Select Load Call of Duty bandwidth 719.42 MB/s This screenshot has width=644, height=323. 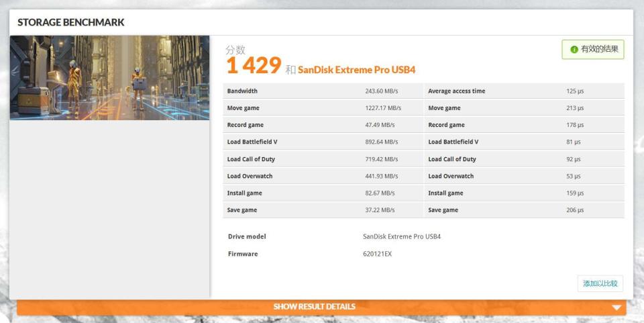pyautogui.click(x=381, y=159)
